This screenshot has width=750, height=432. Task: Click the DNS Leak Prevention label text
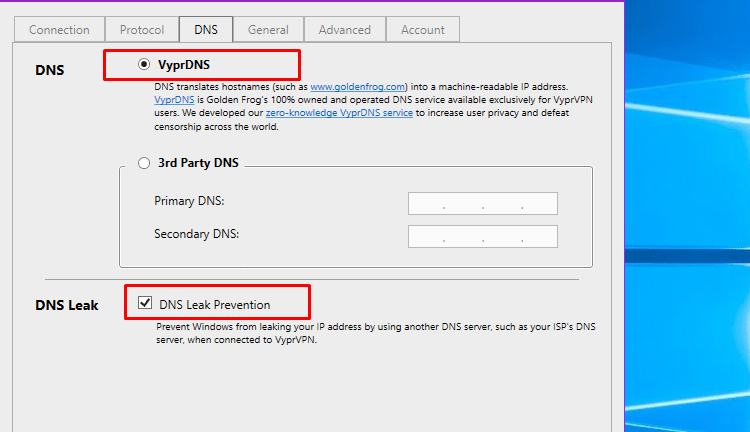(x=215, y=305)
